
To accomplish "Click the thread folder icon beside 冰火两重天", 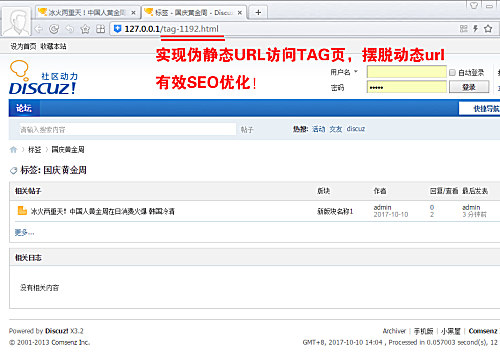I will pyautogui.click(x=22, y=211).
